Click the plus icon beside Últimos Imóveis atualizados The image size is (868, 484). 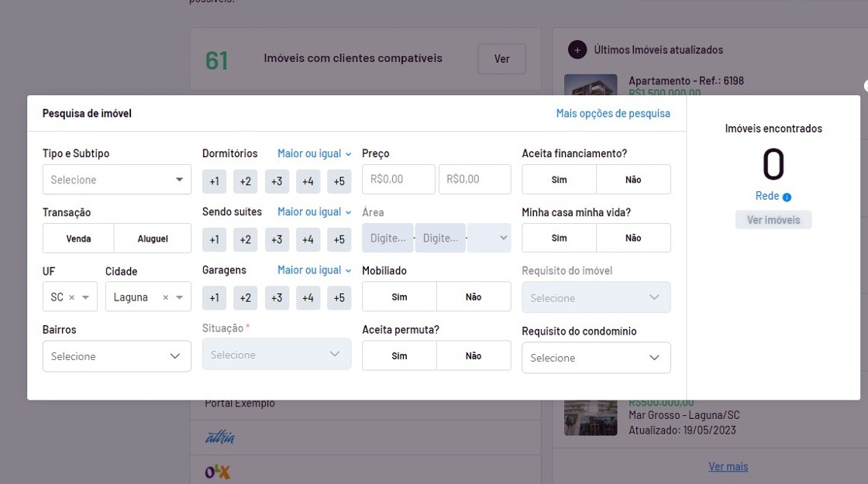[x=577, y=50]
